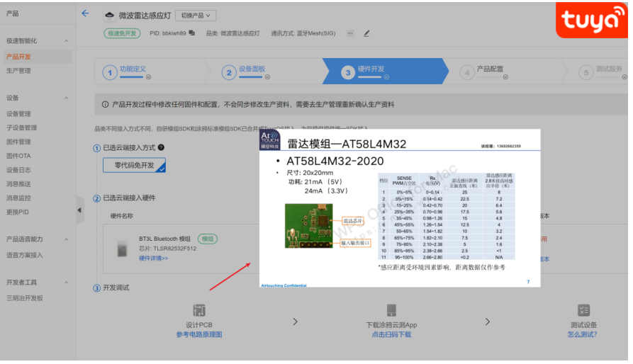Viewport: 633px width, 364px height.
Task: Click the BT3L Bluetooth 模组 name
Action: 164,239
